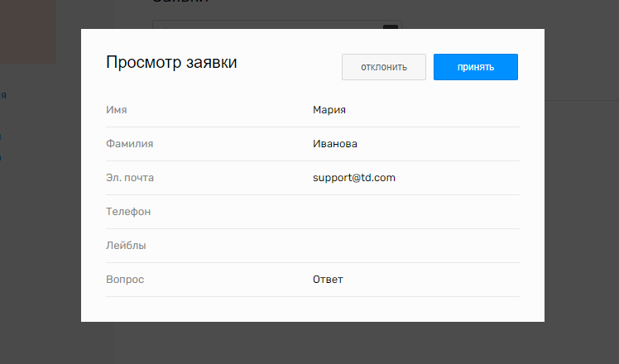Viewport: 619px width, 364px height.
Task: Click the 'принять' accept button
Action: tap(476, 67)
